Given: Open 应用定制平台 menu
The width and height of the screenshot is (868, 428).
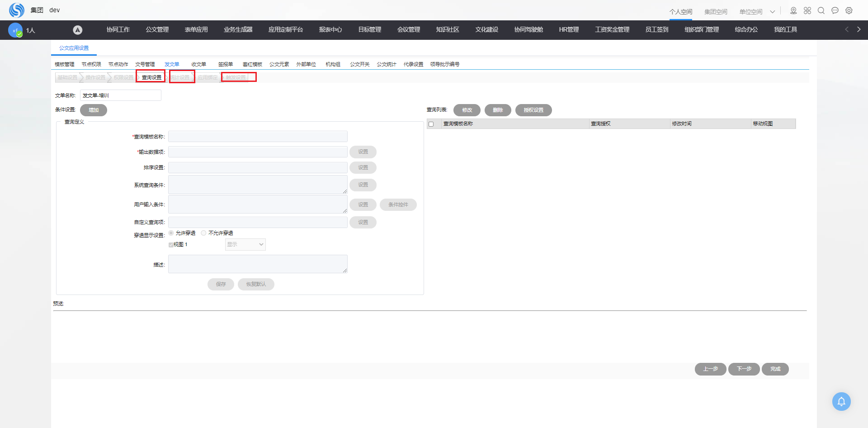Looking at the screenshot, I should point(286,30).
